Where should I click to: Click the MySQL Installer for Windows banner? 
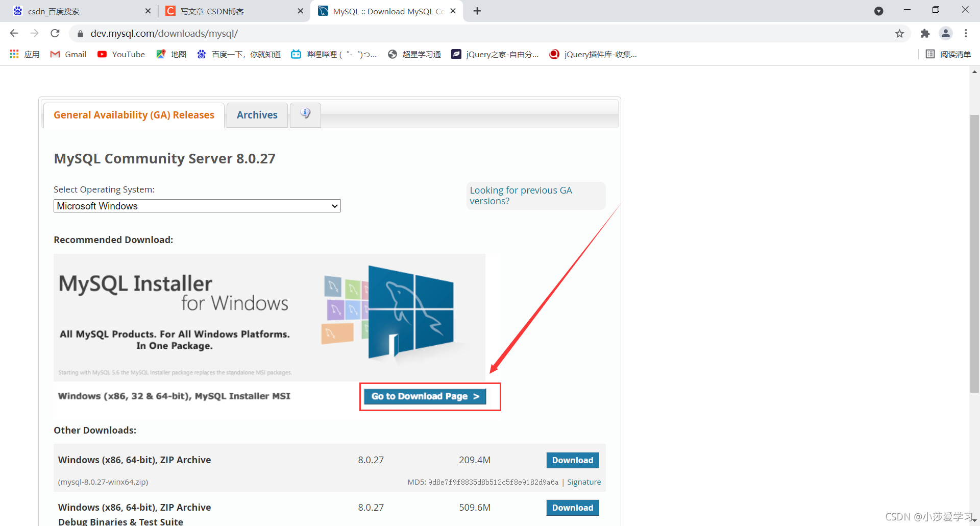(269, 317)
